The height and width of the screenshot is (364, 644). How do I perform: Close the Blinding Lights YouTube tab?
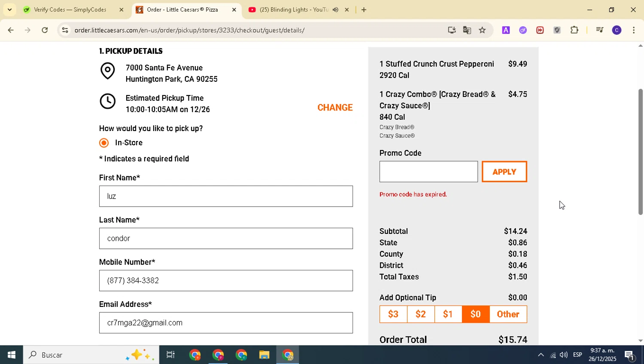(x=347, y=9)
